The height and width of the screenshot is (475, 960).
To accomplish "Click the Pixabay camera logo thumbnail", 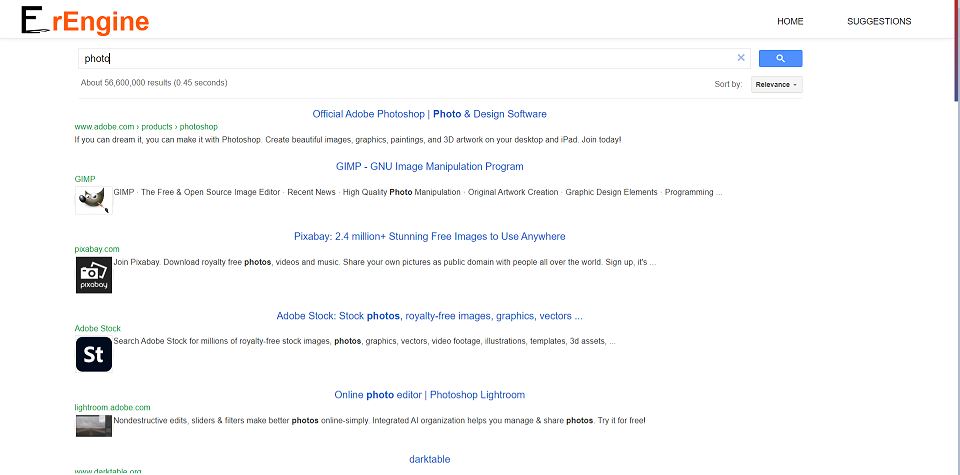I will coord(94,275).
